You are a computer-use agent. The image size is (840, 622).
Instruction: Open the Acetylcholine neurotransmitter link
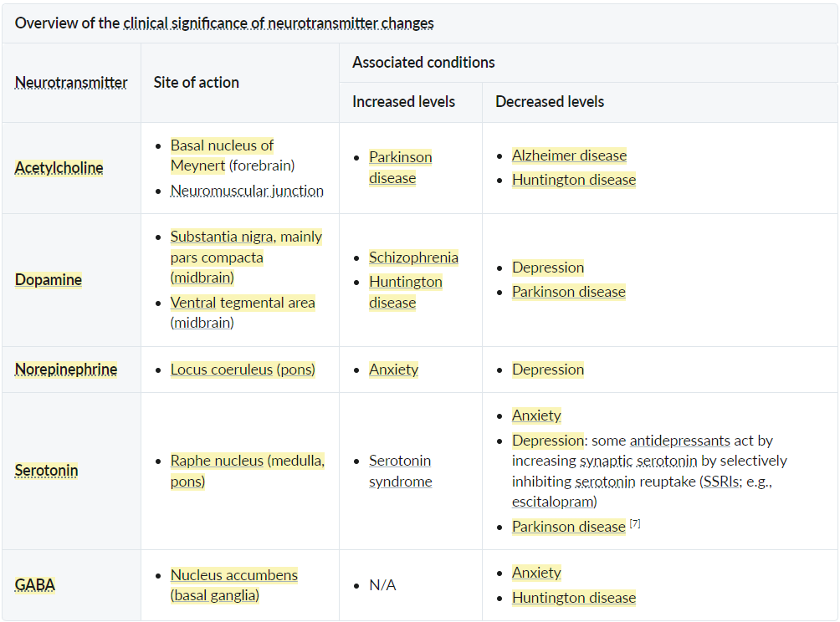(59, 167)
